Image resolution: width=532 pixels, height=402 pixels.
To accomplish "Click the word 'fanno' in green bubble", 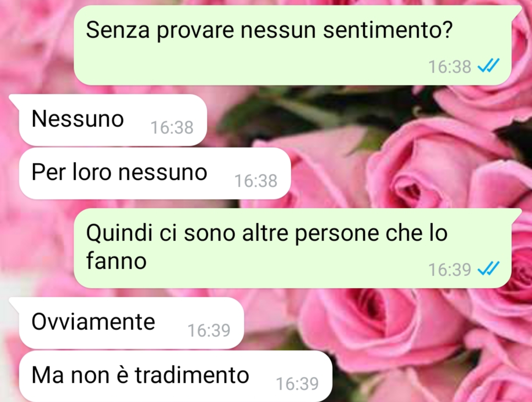I will (x=116, y=261).
